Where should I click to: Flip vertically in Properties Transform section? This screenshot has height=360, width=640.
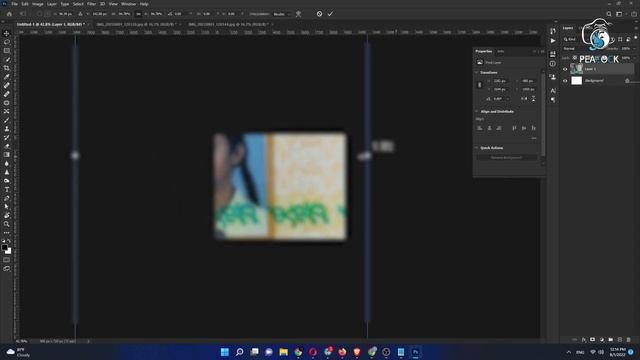click(533, 99)
